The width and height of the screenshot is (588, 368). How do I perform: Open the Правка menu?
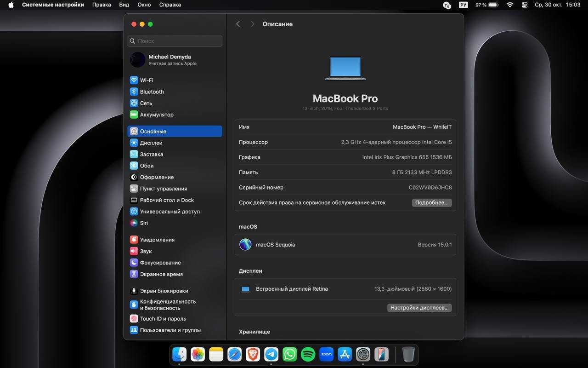click(102, 5)
